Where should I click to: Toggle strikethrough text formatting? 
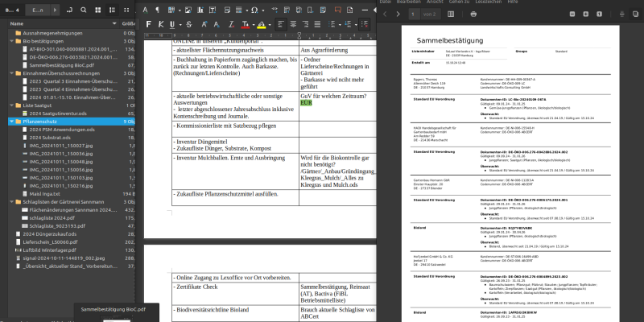point(188,24)
